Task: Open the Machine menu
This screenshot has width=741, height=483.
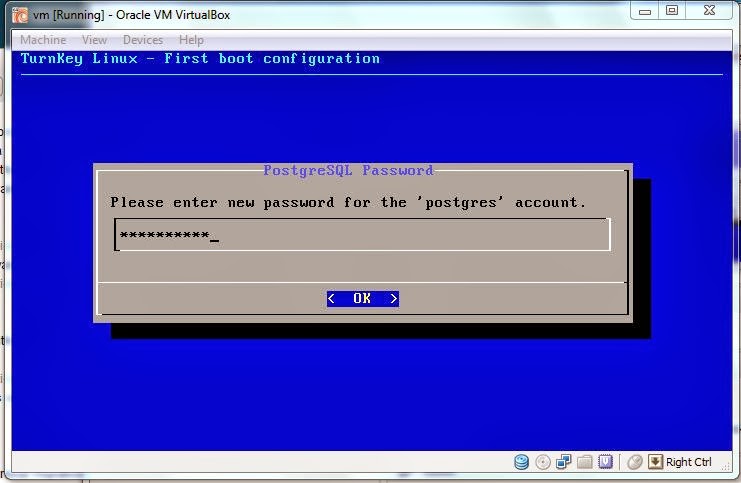Action: point(43,40)
